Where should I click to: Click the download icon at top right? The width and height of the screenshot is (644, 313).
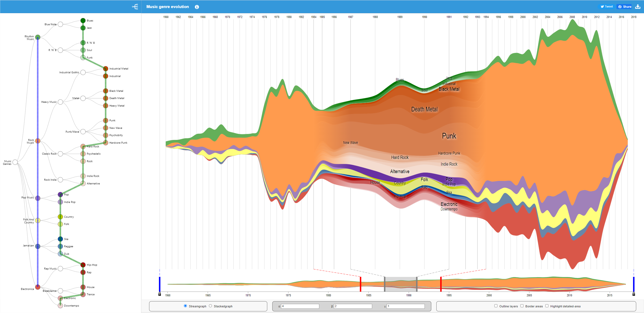638,7
